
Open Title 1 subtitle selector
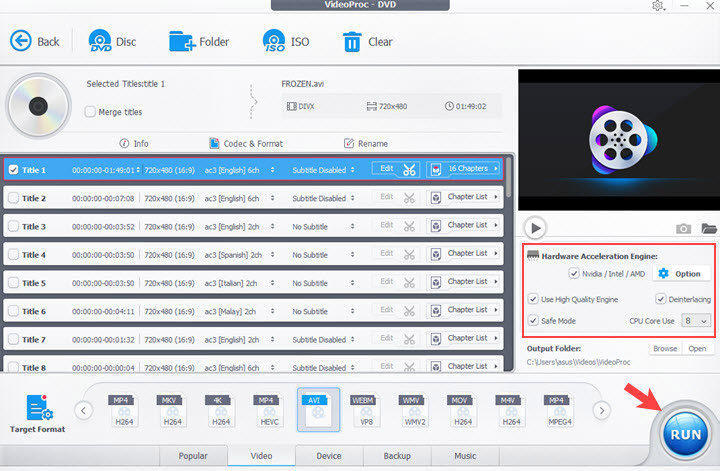(352, 170)
